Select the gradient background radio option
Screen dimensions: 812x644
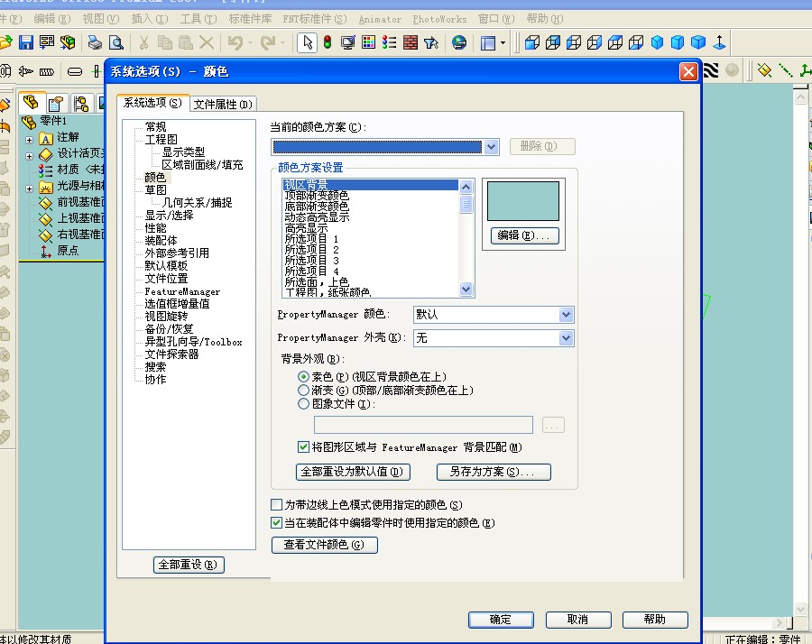tap(303, 390)
